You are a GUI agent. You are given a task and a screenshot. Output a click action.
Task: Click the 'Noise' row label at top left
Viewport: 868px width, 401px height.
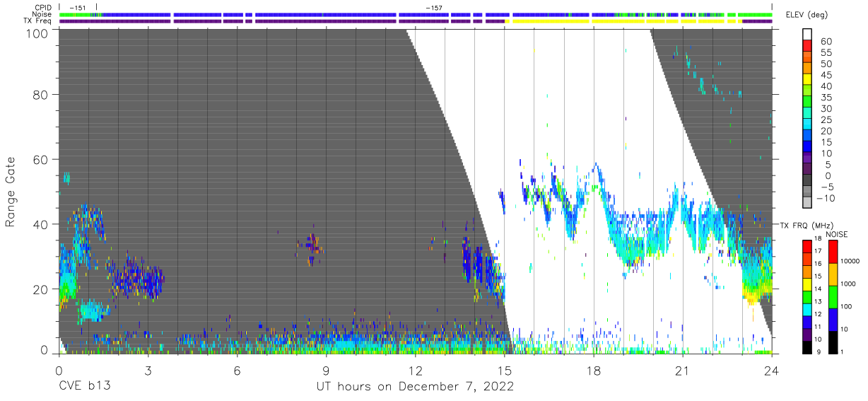[41, 14]
